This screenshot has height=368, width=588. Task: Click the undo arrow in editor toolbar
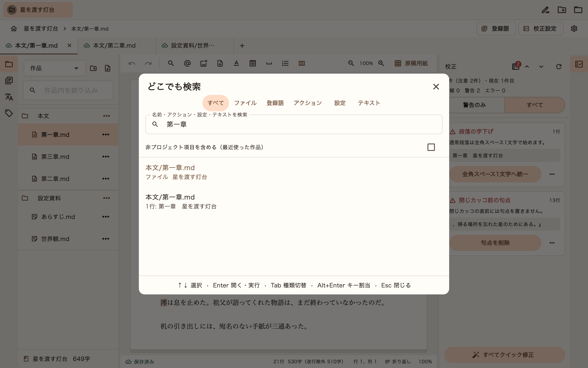pyautogui.click(x=132, y=64)
